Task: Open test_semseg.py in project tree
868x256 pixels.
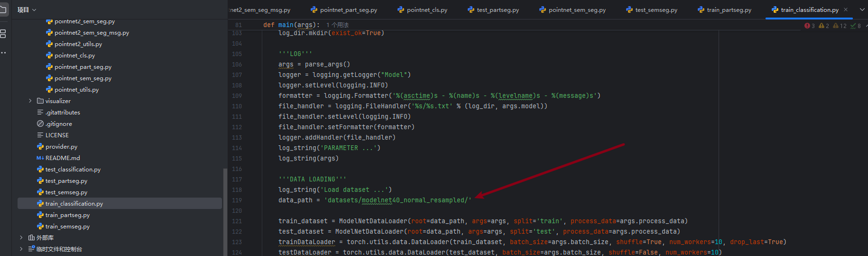Action: 66,192
